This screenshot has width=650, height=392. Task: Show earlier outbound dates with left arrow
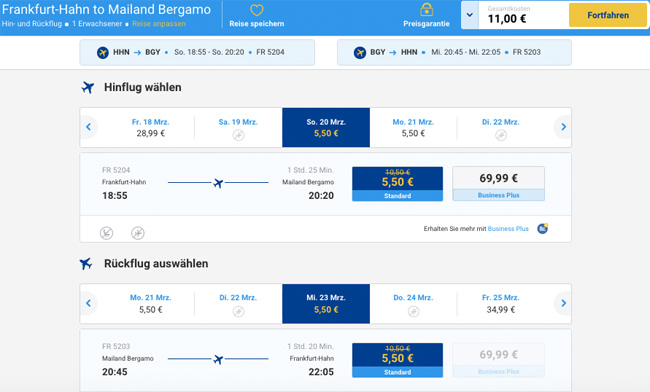click(x=88, y=127)
